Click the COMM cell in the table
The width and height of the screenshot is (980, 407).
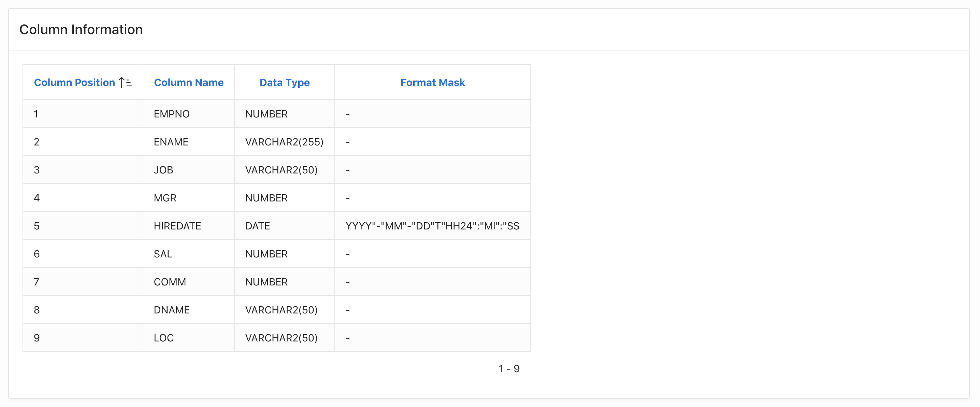click(x=170, y=282)
